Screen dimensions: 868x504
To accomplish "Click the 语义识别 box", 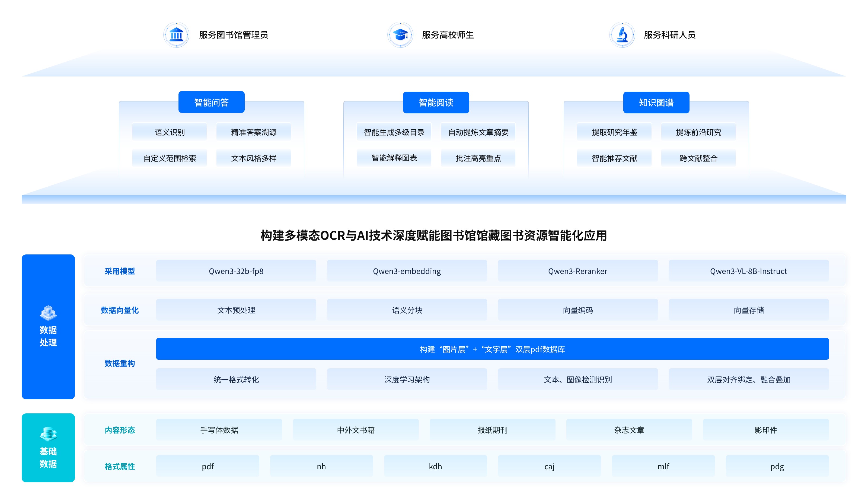I will 170,132.
